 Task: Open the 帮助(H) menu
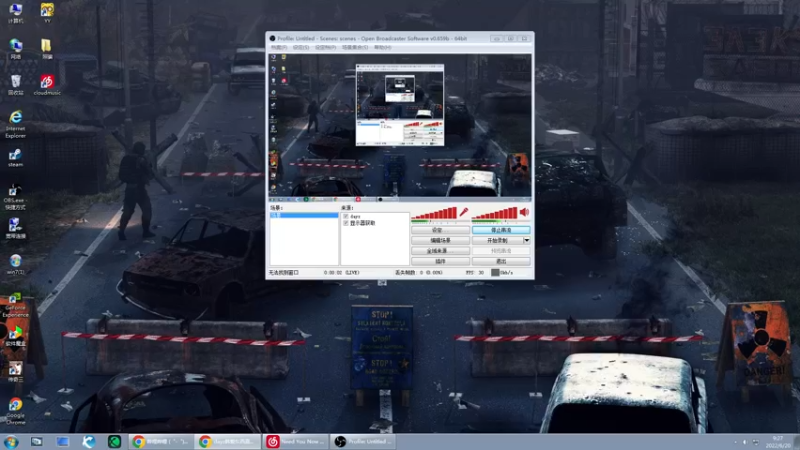(383, 47)
